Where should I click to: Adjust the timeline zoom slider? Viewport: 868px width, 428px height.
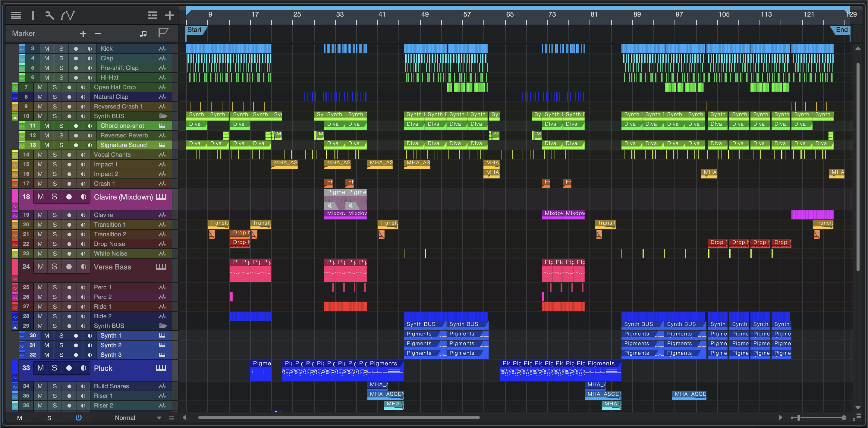point(799,417)
